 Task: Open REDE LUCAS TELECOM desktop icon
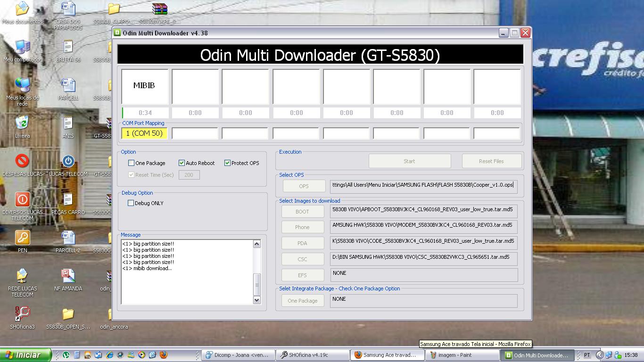click(x=22, y=282)
